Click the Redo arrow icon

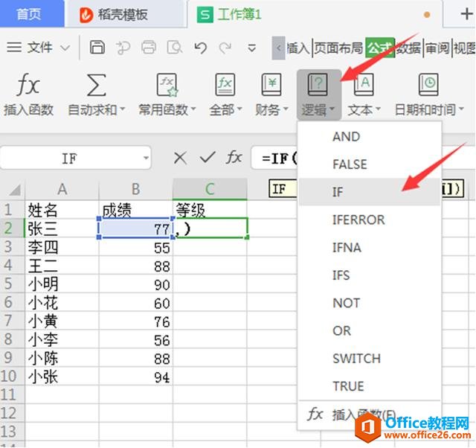pos(225,48)
